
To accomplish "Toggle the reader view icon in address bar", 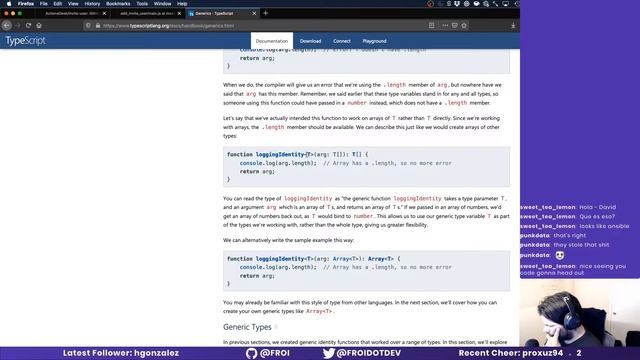I will tap(431, 25).
